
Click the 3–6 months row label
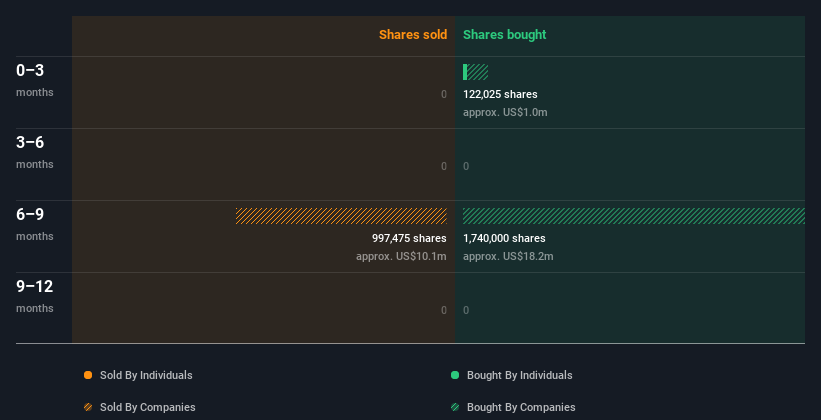(35, 152)
